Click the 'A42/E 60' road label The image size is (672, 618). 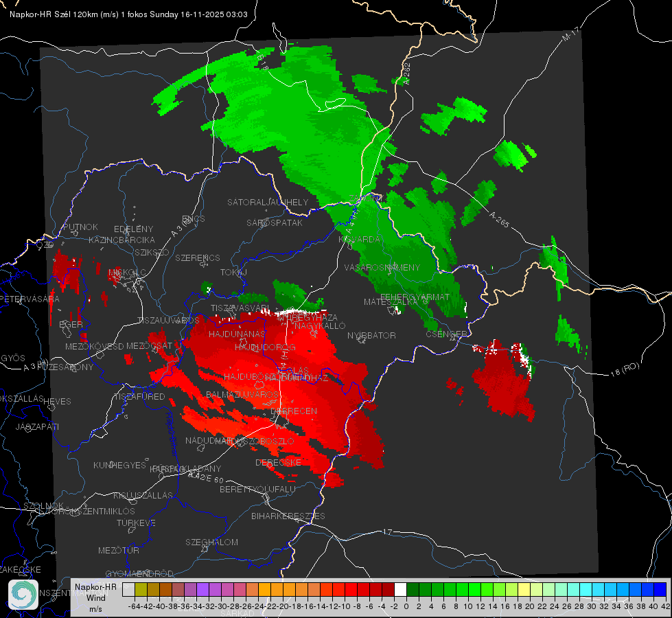pyautogui.click(x=206, y=477)
